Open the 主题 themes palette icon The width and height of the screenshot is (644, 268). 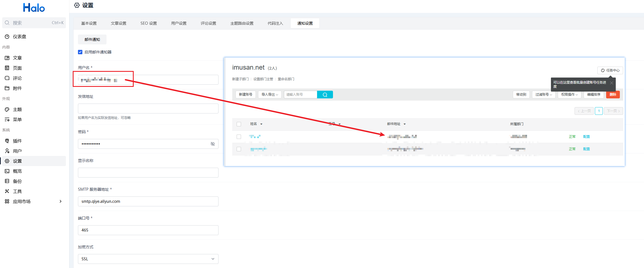(7, 109)
